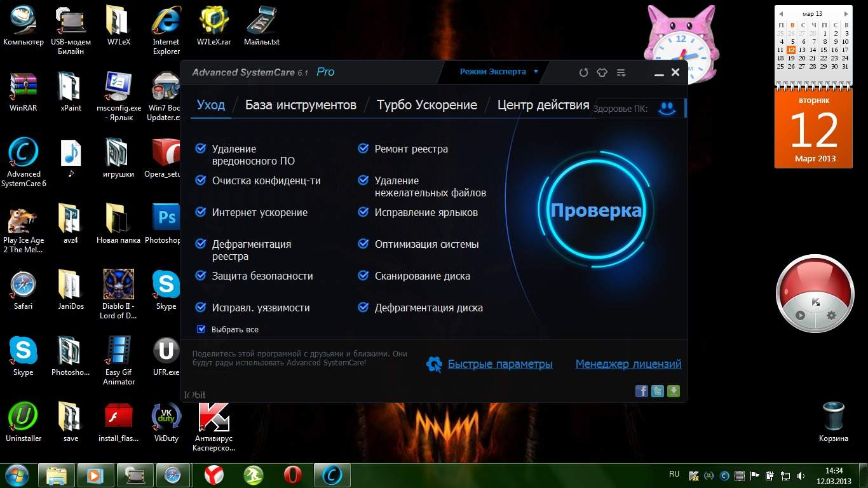868x488 pixels.
Task: Select the Антивирус Касперского desktop icon
Action: [214, 427]
